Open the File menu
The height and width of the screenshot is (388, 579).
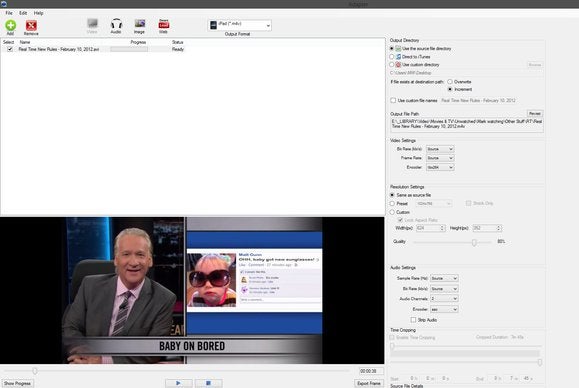click(9, 13)
